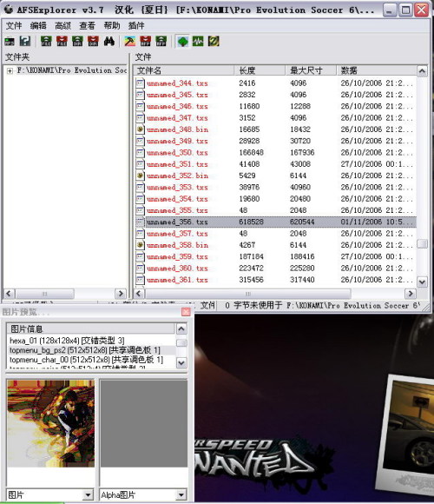Select file unnamed_353.txs
The image size is (434, 504).
pyautogui.click(x=177, y=188)
